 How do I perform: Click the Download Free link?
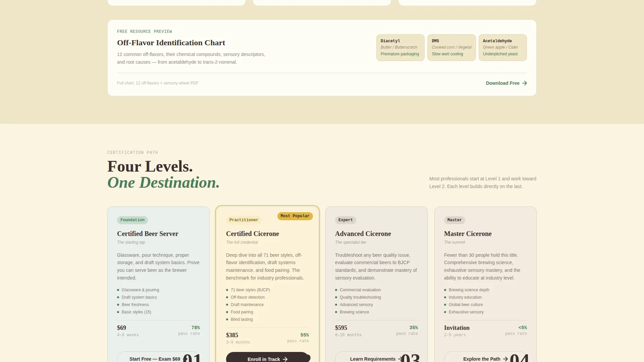pos(506,83)
